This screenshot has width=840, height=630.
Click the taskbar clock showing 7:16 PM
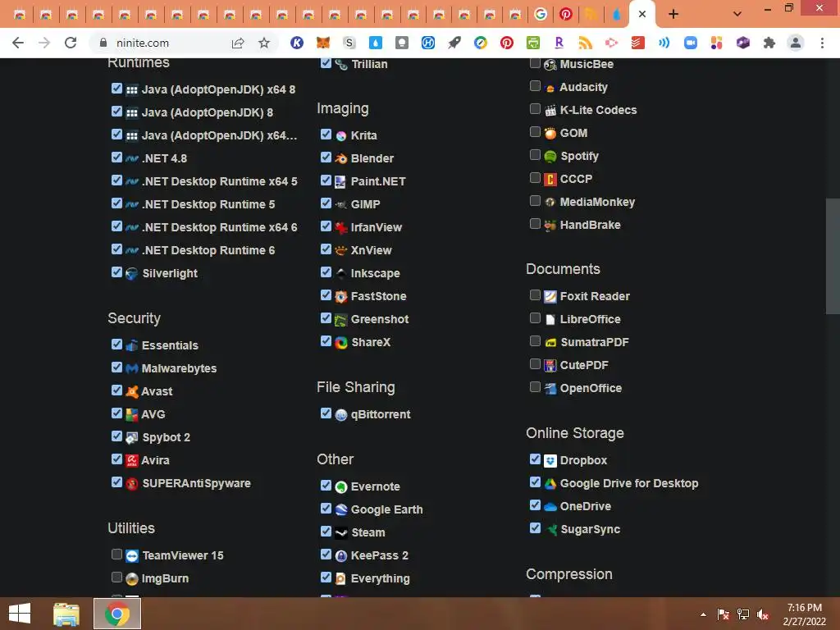804,614
